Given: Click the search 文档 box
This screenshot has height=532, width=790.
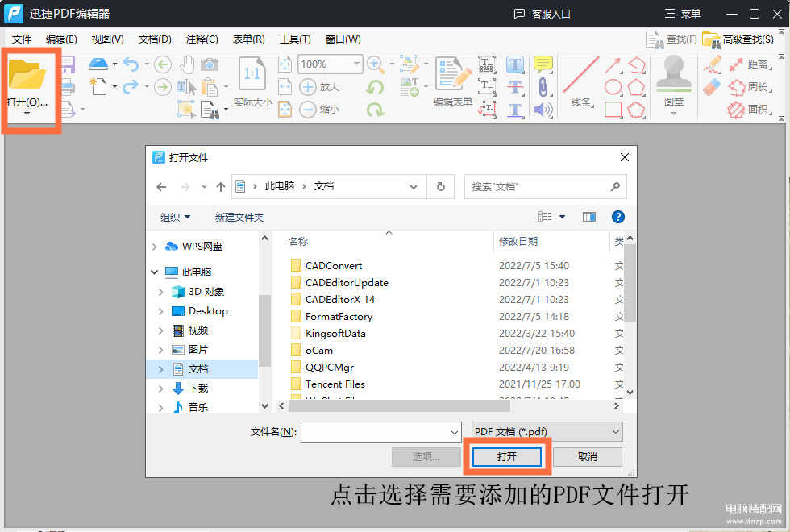Looking at the screenshot, I should pos(545,187).
